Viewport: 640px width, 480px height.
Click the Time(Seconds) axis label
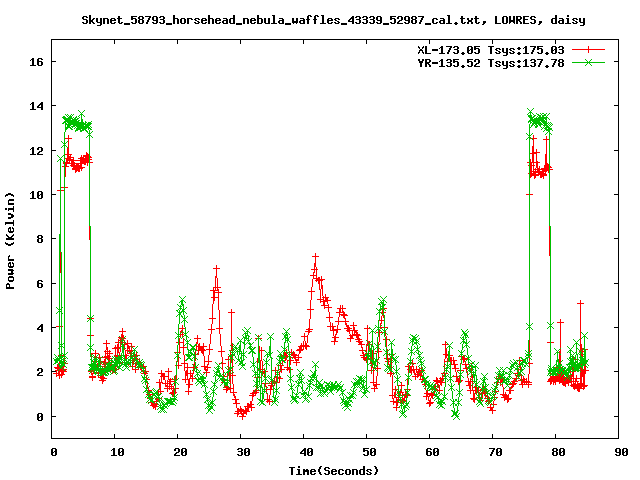click(333, 471)
